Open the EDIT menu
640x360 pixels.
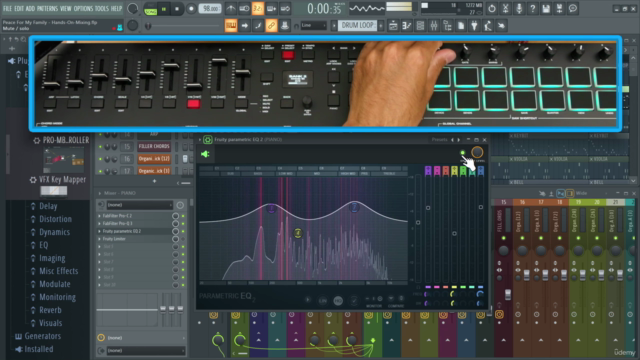[x=19, y=8]
